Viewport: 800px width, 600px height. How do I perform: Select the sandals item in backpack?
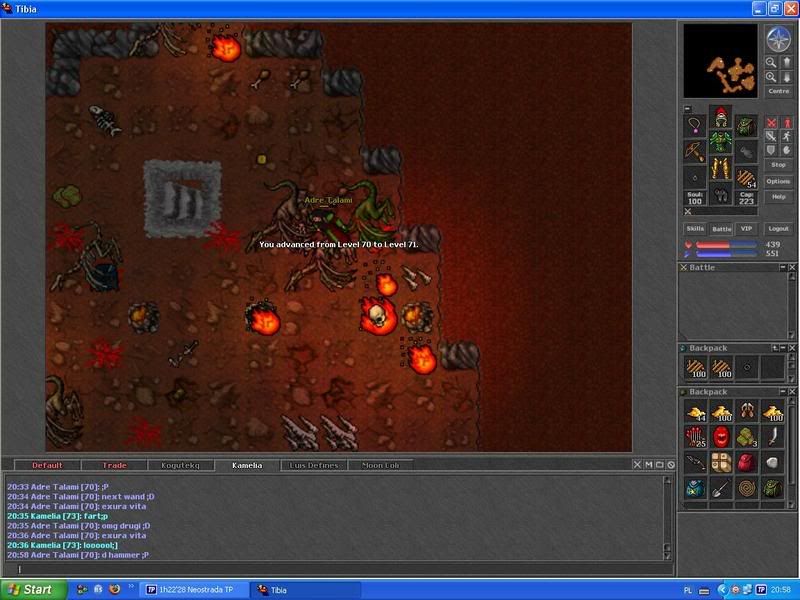[747, 412]
